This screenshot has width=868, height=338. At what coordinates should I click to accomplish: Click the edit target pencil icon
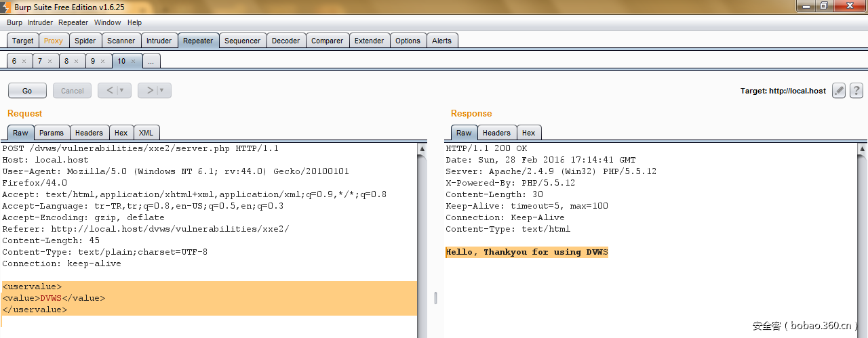(x=839, y=91)
